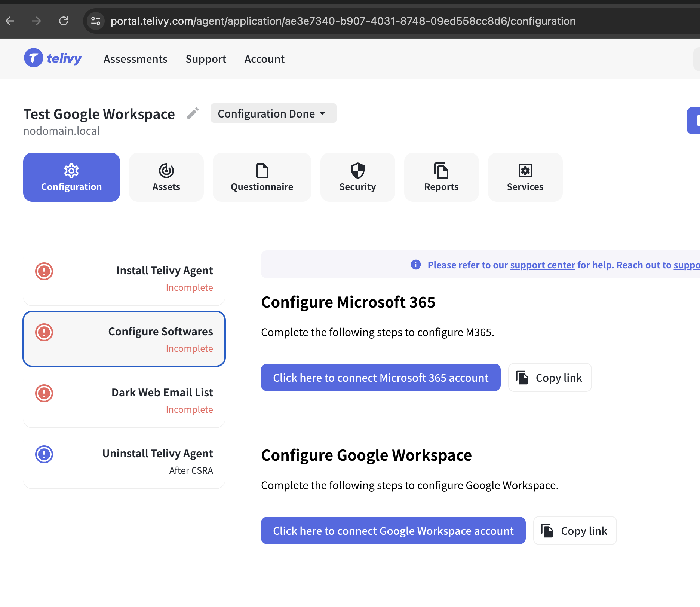
Task: Open the Configuration Done status dropdown
Action: click(273, 113)
